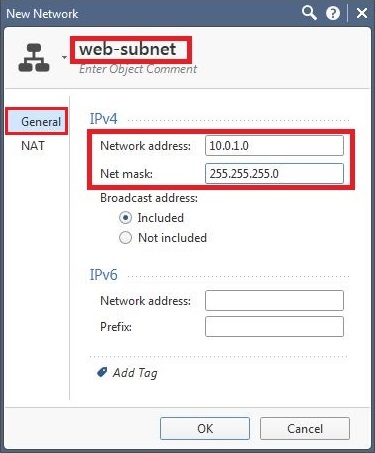Click the tag icon beside Add Tag
Screen dimensions: 375x453
click(102, 372)
